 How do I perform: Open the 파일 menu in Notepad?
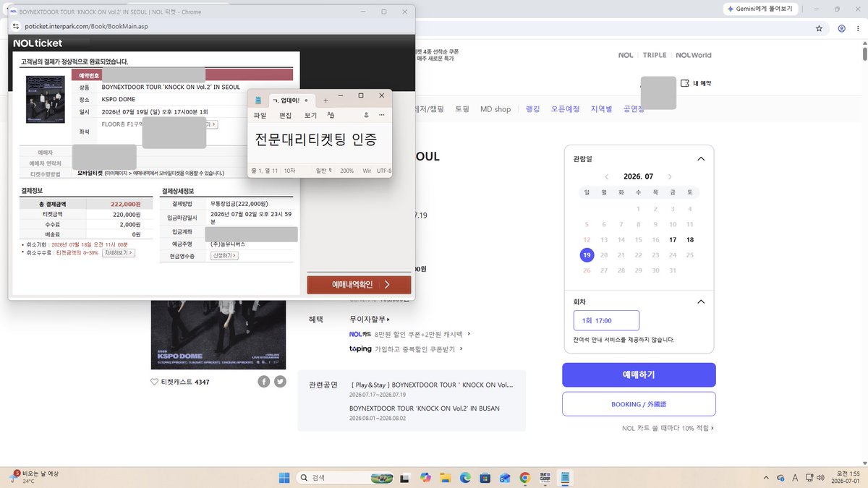click(260, 115)
